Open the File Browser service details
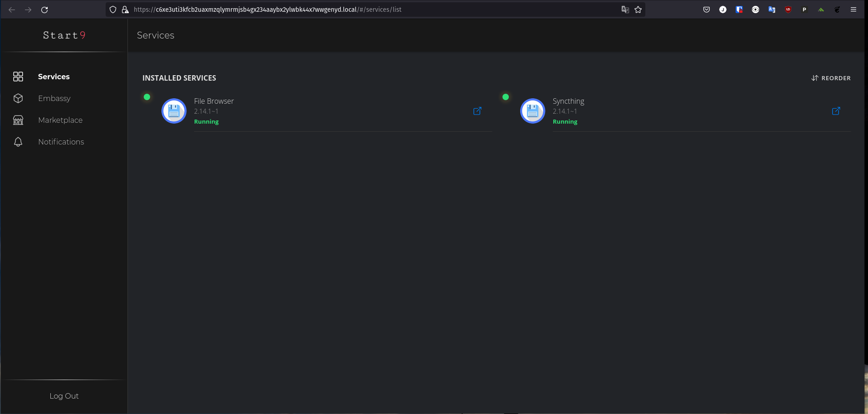This screenshot has height=414, width=868. click(x=317, y=111)
